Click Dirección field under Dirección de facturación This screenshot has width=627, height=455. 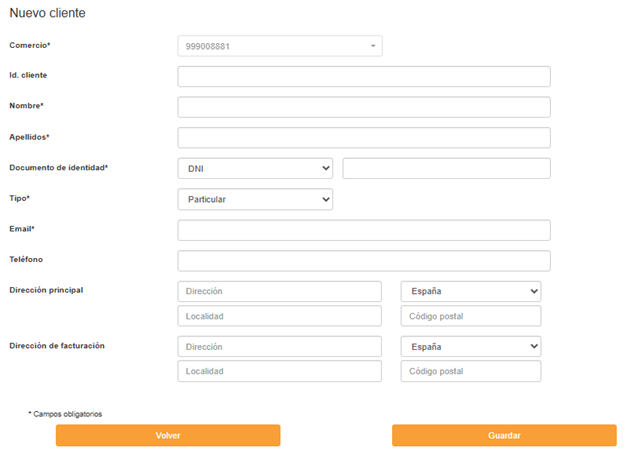280,347
